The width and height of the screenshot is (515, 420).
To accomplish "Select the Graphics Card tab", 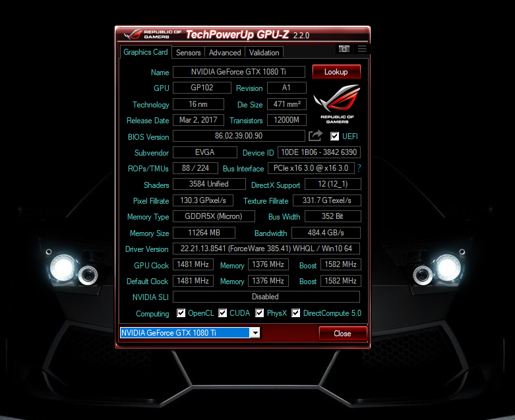I will click(x=146, y=52).
